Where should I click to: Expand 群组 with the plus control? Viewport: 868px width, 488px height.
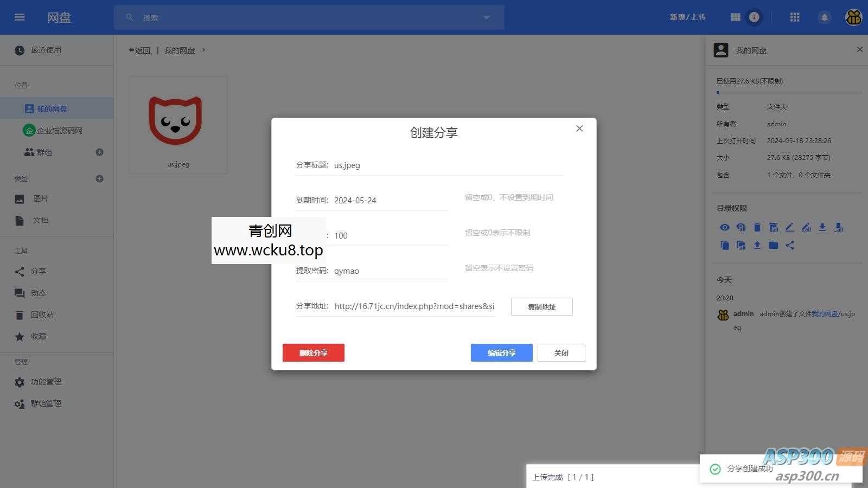coord(99,152)
